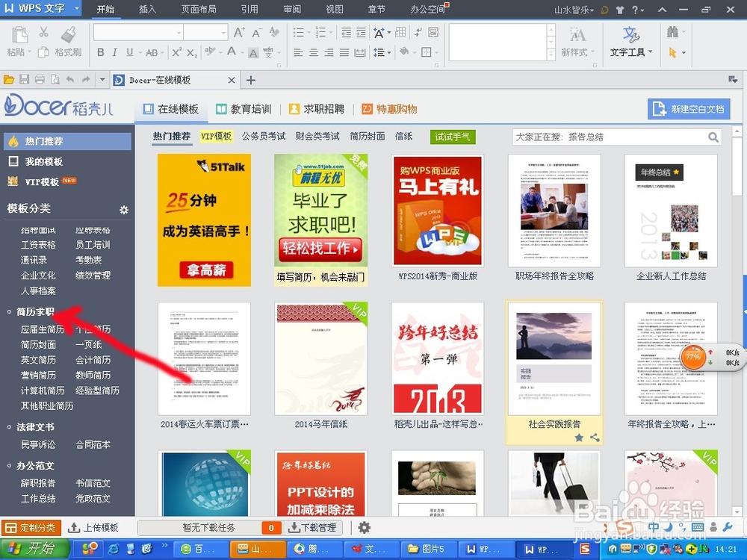The height and width of the screenshot is (560, 747).
Task: Click the bottom bar settings gear icon
Action: pos(364,528)
